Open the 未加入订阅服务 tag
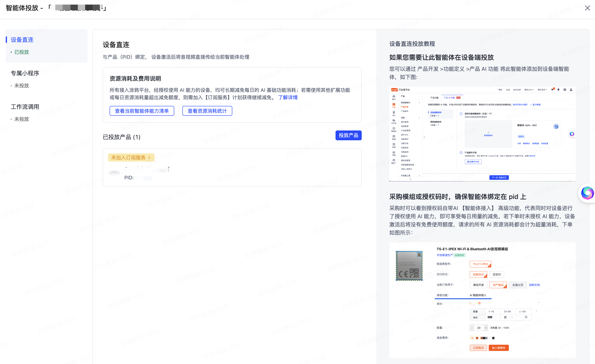 [131, 157]
